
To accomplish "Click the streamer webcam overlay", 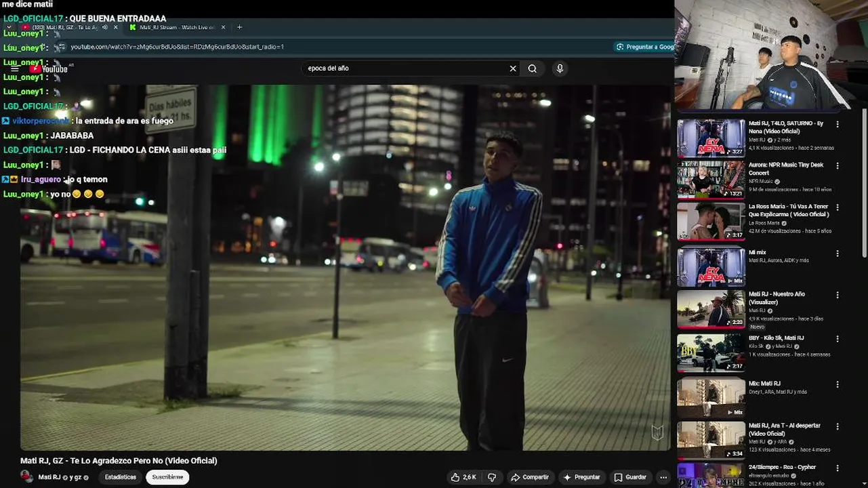I will pos(771,54).
